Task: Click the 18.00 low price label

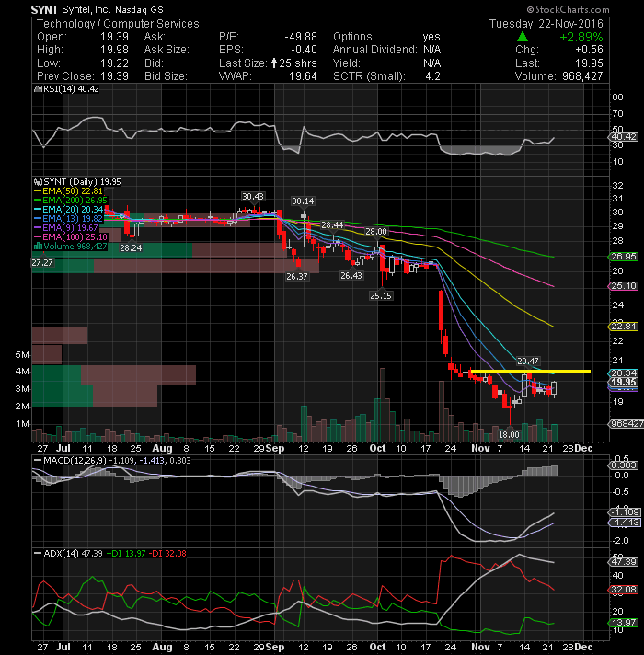Action: 509,434
